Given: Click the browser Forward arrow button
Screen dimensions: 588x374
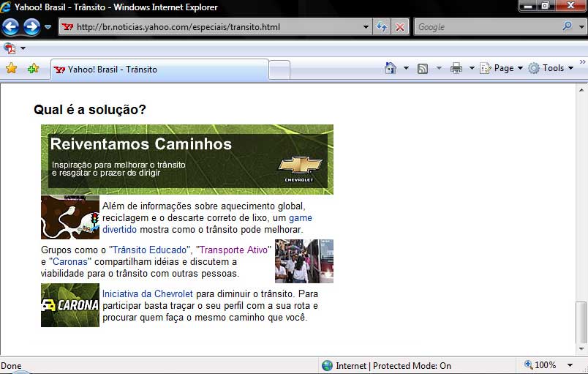Looking at the screenshot, I should tap(31, 27).
